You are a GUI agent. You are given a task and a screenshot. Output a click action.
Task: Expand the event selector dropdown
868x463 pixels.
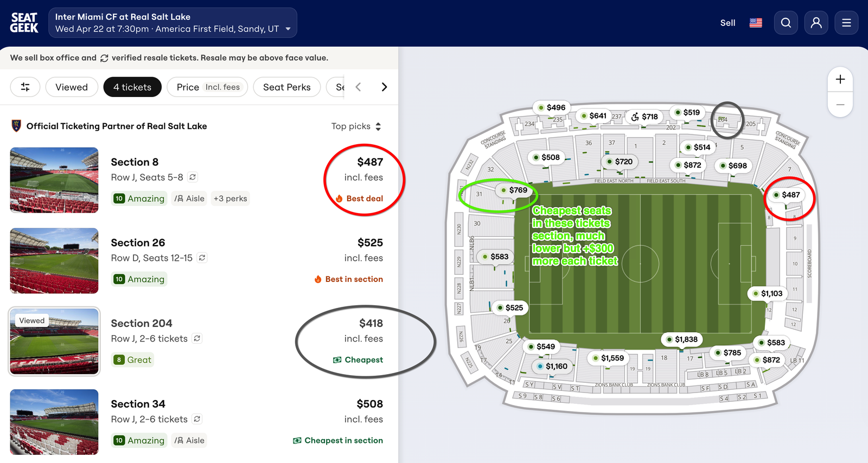(x=288, y=29)
